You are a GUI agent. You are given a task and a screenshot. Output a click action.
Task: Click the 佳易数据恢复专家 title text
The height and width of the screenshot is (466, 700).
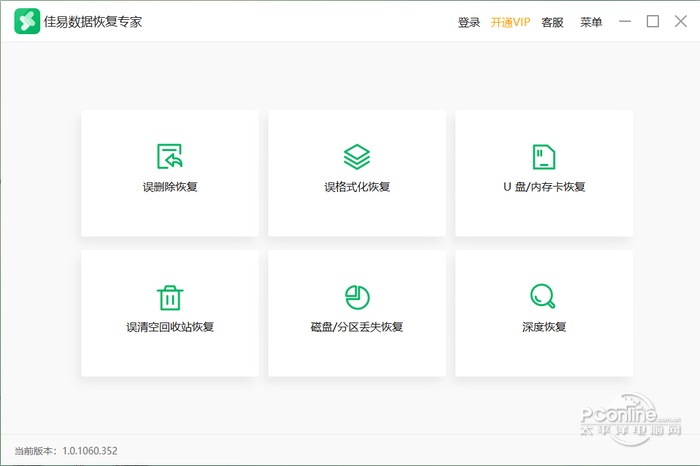[x=93, y=22]
